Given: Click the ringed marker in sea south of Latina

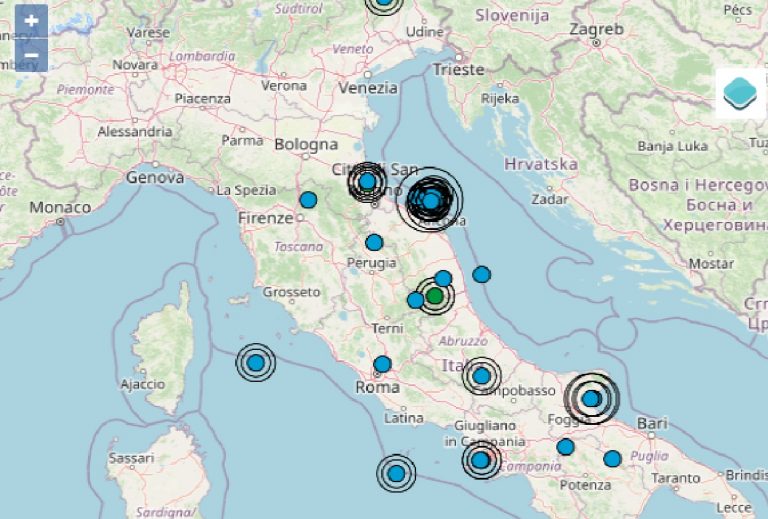Looking at the screenshot, I should 396,473.
